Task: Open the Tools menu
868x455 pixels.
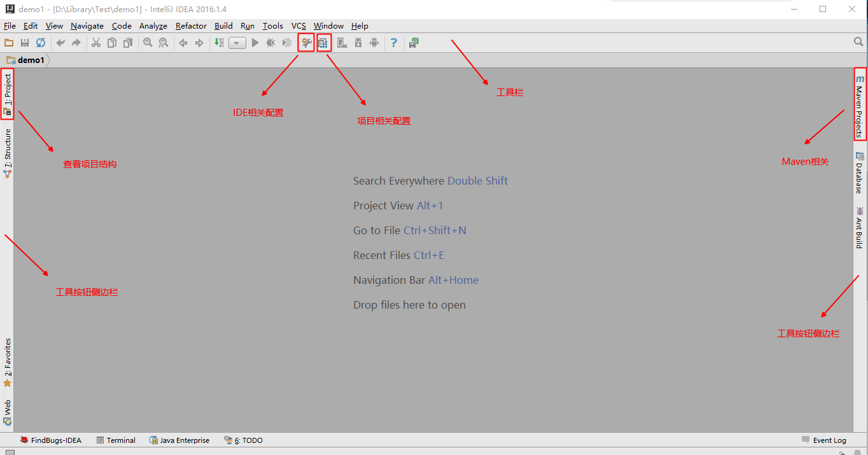Action: pos(273,26)
